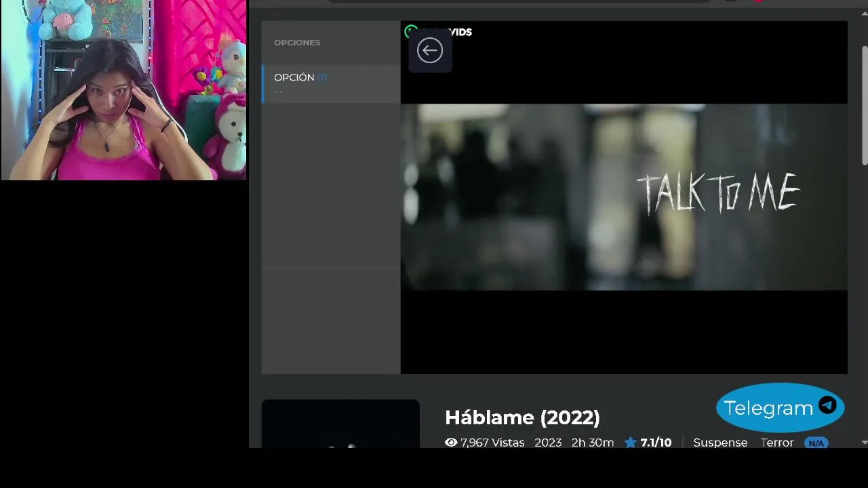Click the movie poster thumbnail
This screenshot has height=488, width=868.
pyautogui.click(x=340, y=424)
